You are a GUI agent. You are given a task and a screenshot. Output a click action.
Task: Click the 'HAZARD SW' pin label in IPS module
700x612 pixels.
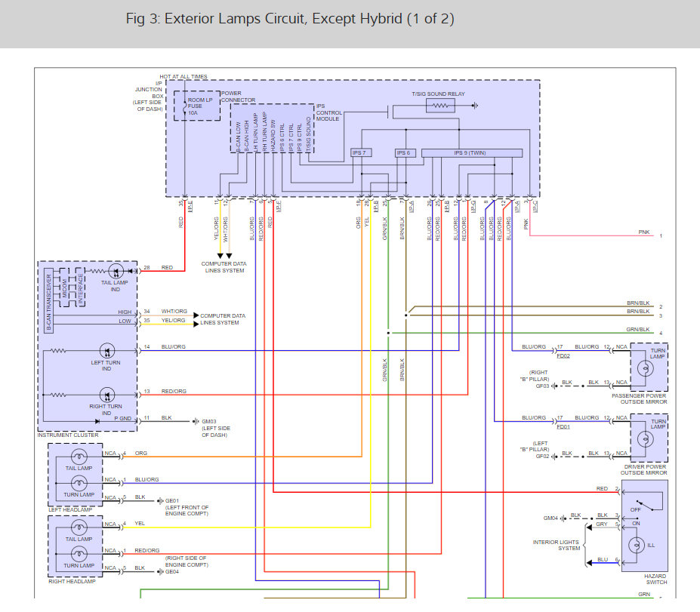pyautogui.click(x=273, y=136)
